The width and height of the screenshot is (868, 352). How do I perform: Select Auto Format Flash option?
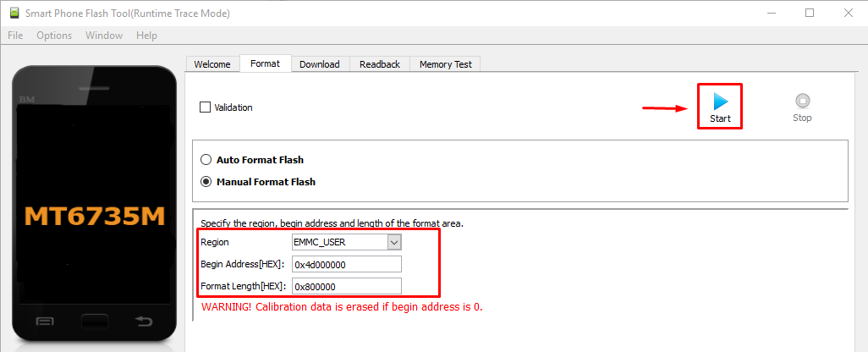(x=206, y=160)
